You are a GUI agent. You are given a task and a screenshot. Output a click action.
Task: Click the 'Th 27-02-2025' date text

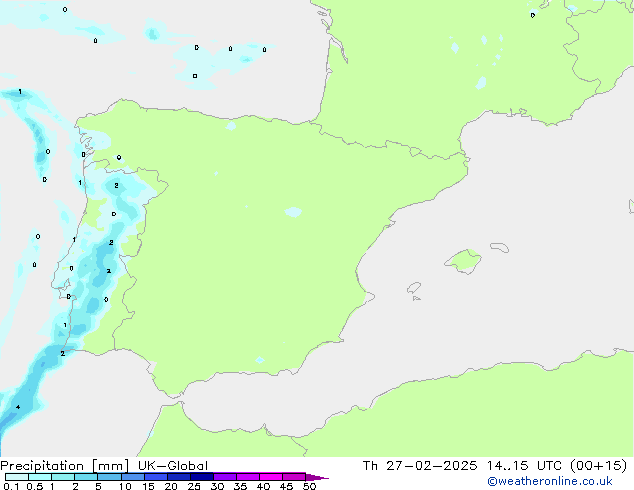tap(420, 466)
